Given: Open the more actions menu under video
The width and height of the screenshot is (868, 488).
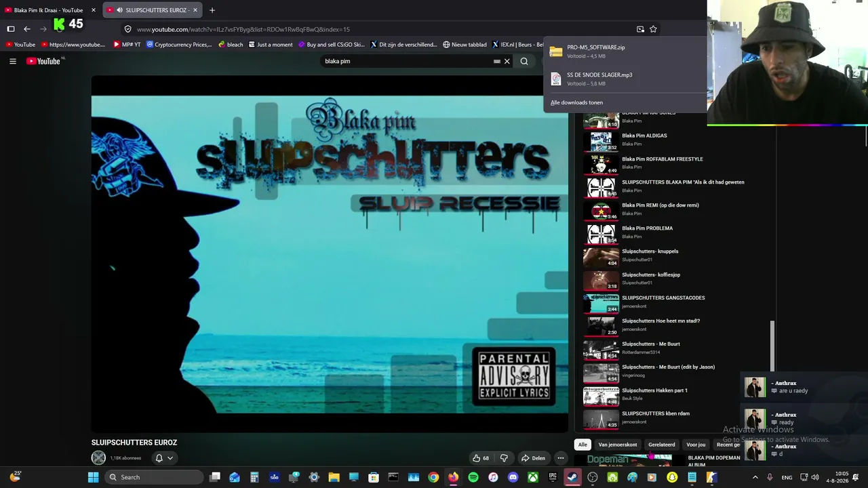Looking at the screenshot, I should coord(561,458).
